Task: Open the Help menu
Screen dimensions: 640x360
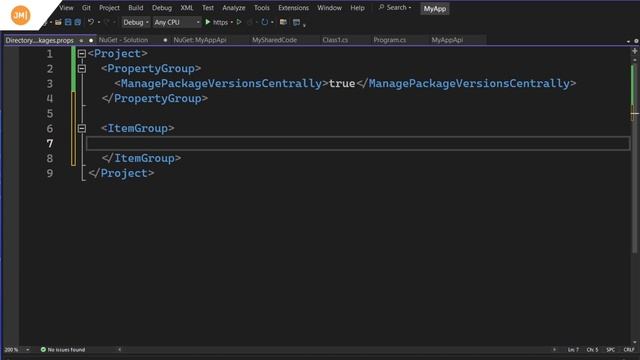Action: tap(357, 8)
